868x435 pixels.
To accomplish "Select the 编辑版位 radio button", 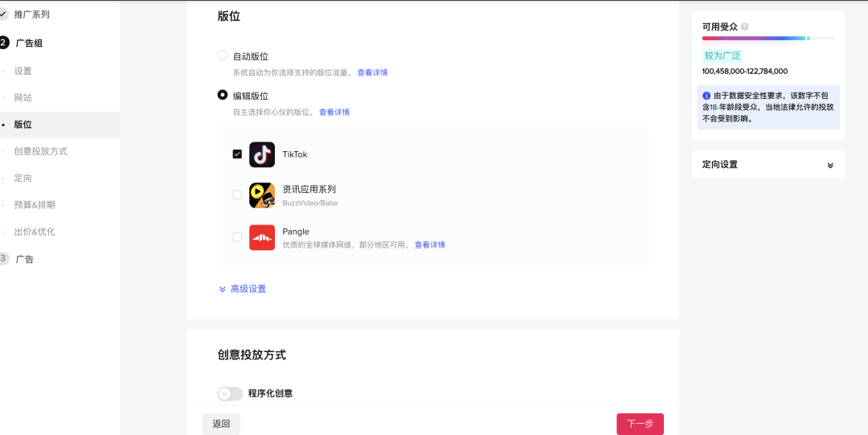I will pos(223,95).
